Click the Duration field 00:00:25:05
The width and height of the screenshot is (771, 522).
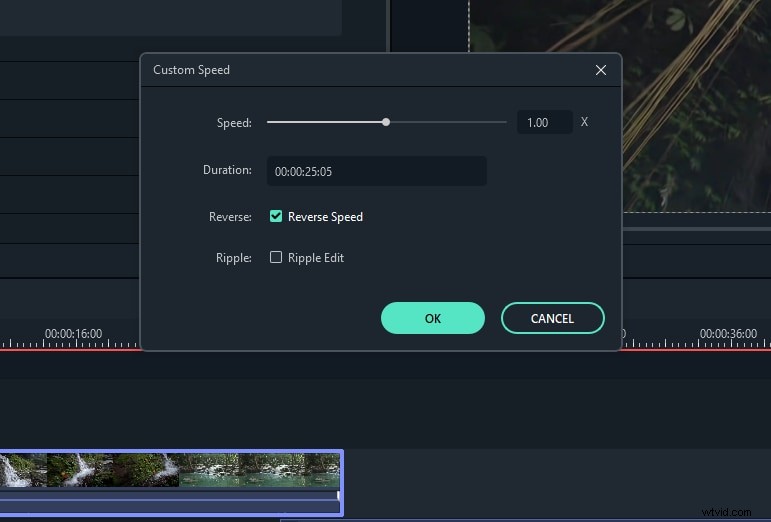coord(376,171)
